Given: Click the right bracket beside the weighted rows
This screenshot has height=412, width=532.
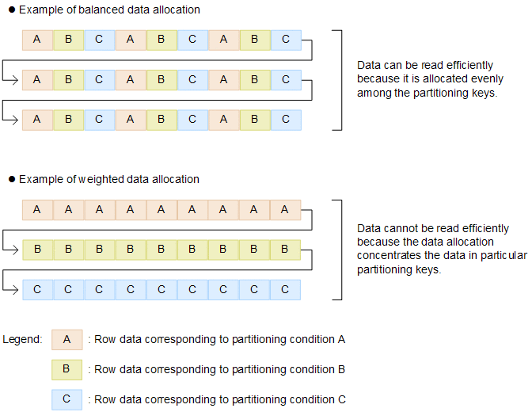Looking at the screenshot, I should coord(340,250).
